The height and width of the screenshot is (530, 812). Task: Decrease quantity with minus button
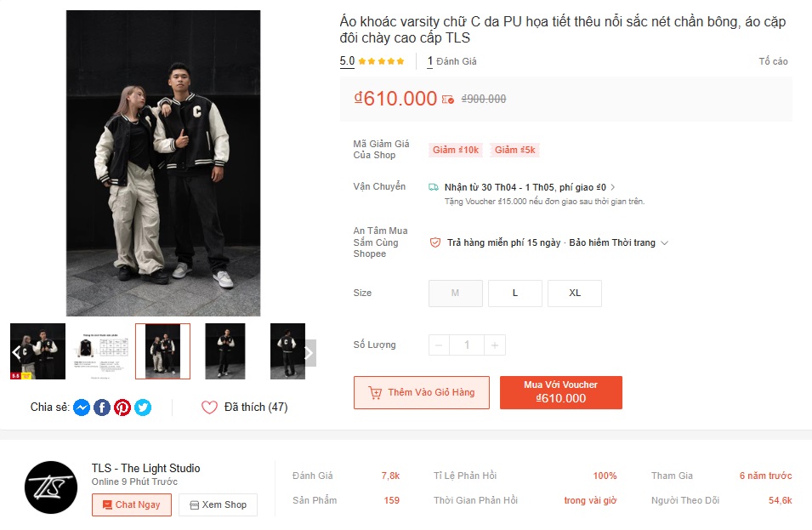click(x=439, y=345)
